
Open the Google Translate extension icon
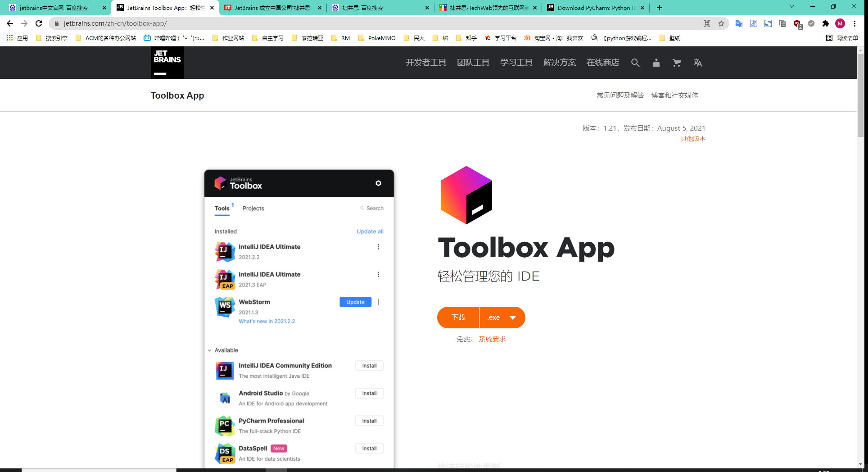coord(739,23)
